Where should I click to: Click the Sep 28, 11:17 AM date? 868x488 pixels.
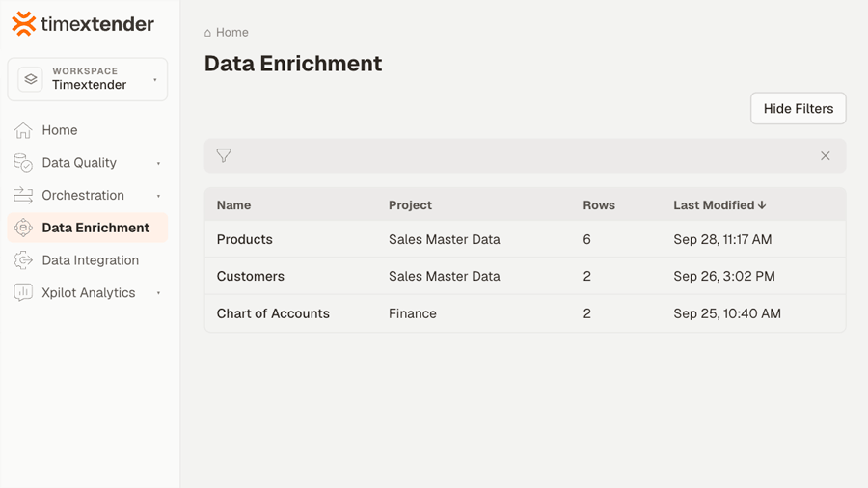coord(722,239)
